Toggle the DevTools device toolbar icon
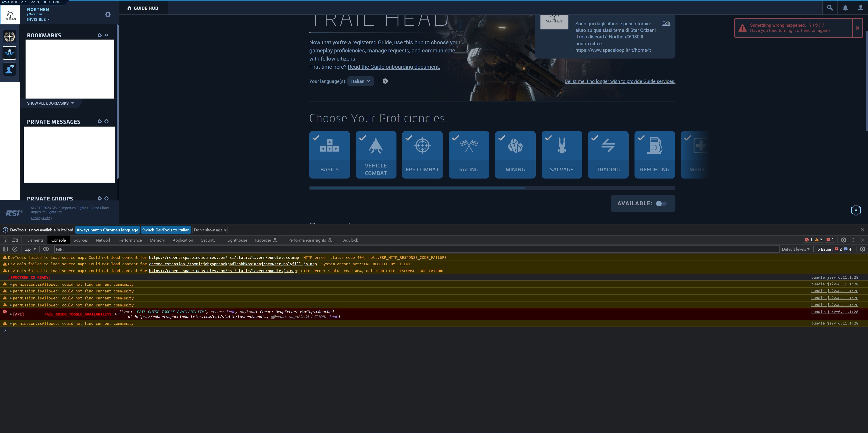Screen dimensions: 868x433 pos(15,240)
